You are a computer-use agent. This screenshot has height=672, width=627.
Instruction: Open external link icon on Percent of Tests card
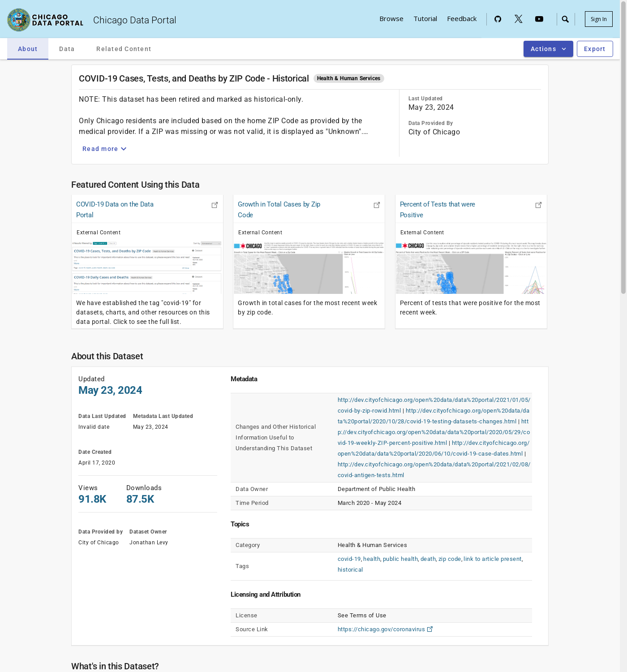point(538,205)
